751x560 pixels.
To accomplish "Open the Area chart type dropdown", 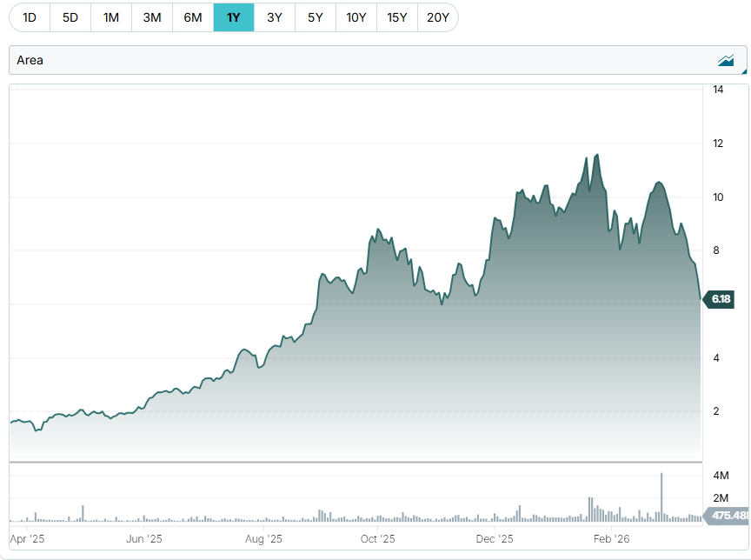I will (x=378, y=60).
